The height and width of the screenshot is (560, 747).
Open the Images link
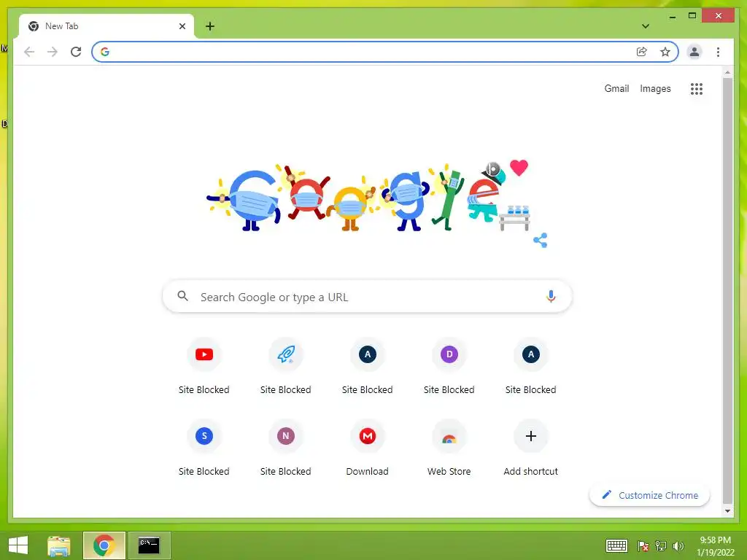coord(655,88)
